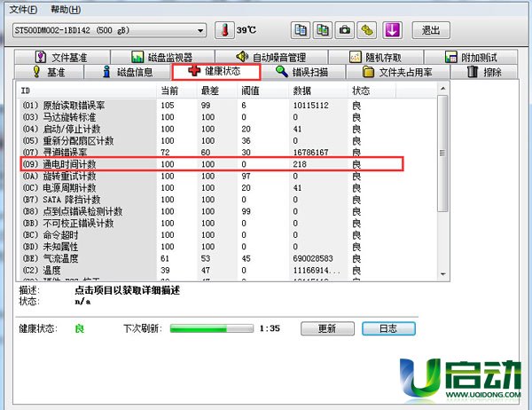Image resolution: width=532 pixels, height=410 pixels.
Task: Switch to the 随机存取 tab
Action: click(x=376, y=57)
